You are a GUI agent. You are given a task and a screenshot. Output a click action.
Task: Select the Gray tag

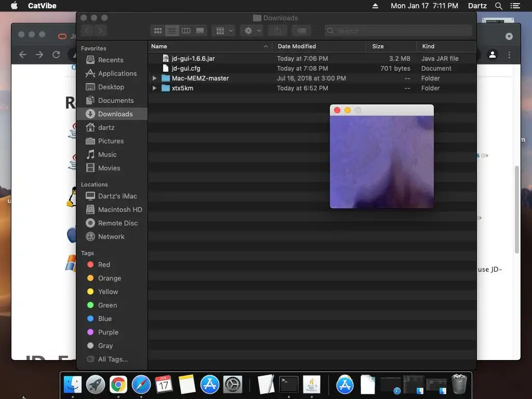pyautogui.click(x=112, y=345)
